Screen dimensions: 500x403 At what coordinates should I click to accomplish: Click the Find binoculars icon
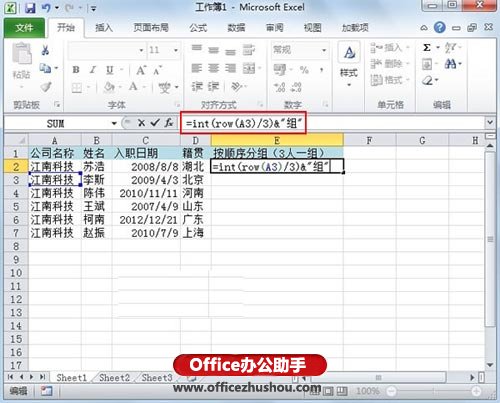coord(450,64)
